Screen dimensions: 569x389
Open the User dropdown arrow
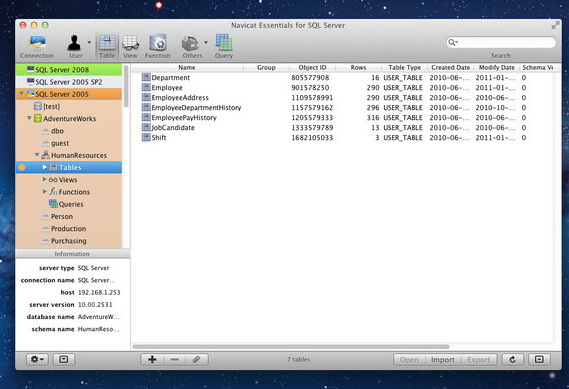pyautogui.click(x=89, y=42)
